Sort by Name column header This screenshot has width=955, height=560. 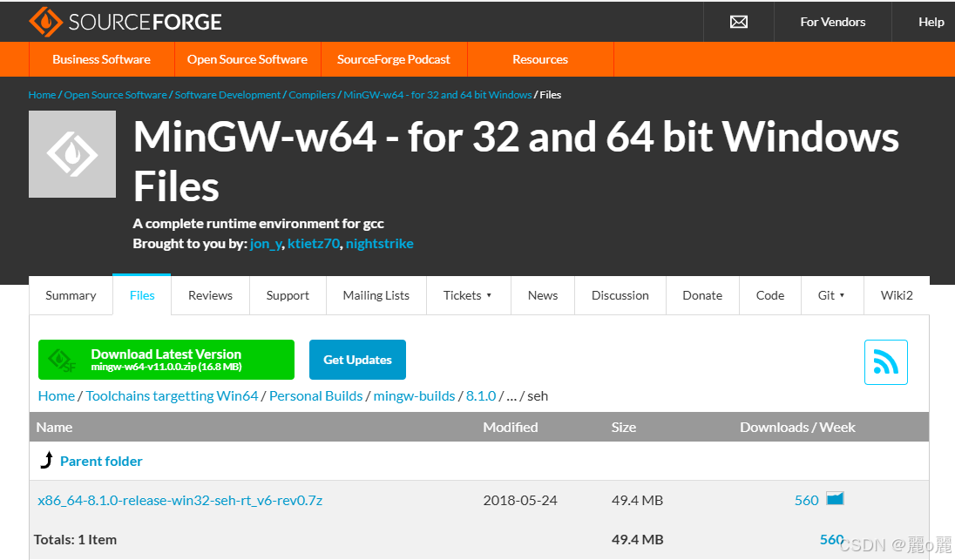pyautogui.click(x=54, y=428)
